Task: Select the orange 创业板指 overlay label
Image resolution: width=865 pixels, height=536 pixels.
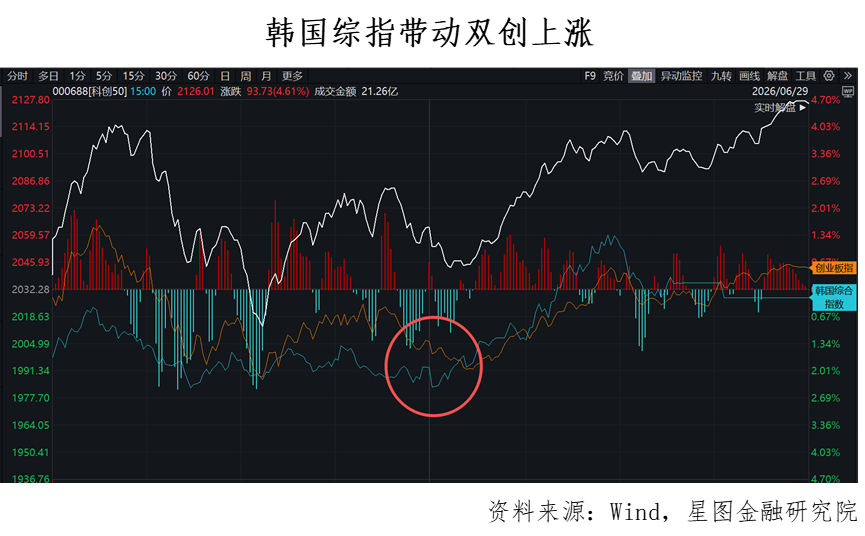Action: coord(834,268)
